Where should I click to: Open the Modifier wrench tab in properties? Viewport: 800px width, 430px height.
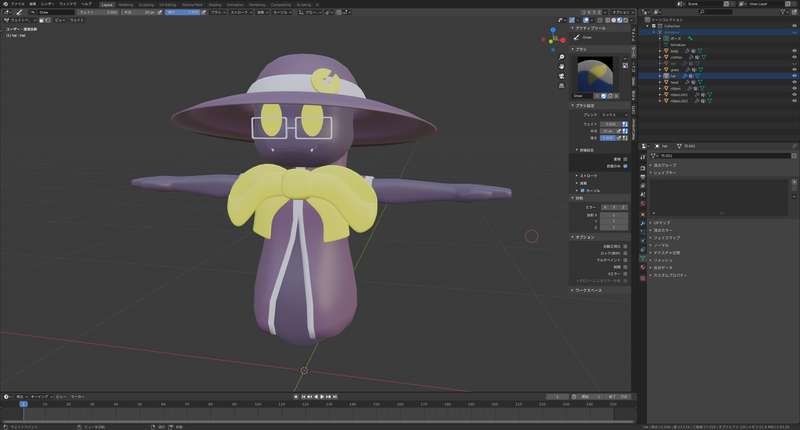tap(642, 213)
